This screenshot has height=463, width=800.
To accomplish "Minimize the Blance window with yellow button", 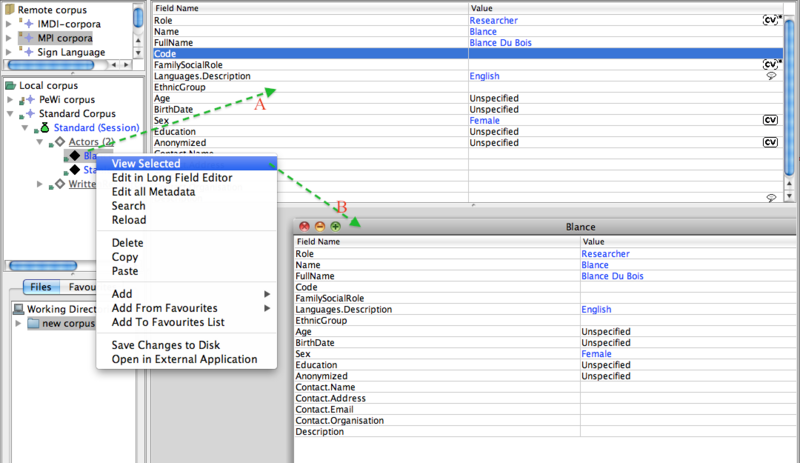I will [x=320, y=226].
